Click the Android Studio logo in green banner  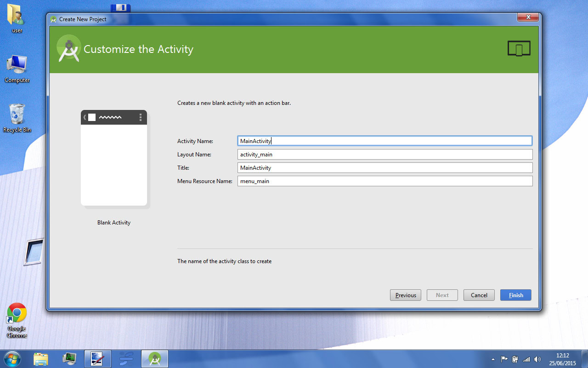point(68,48)
